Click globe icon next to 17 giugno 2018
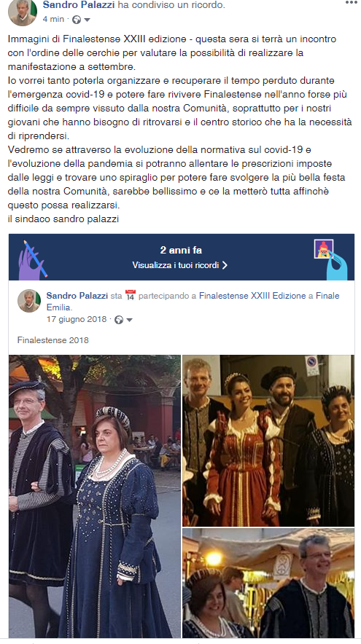Screen dimensions: 361x644 coord(119,320)
